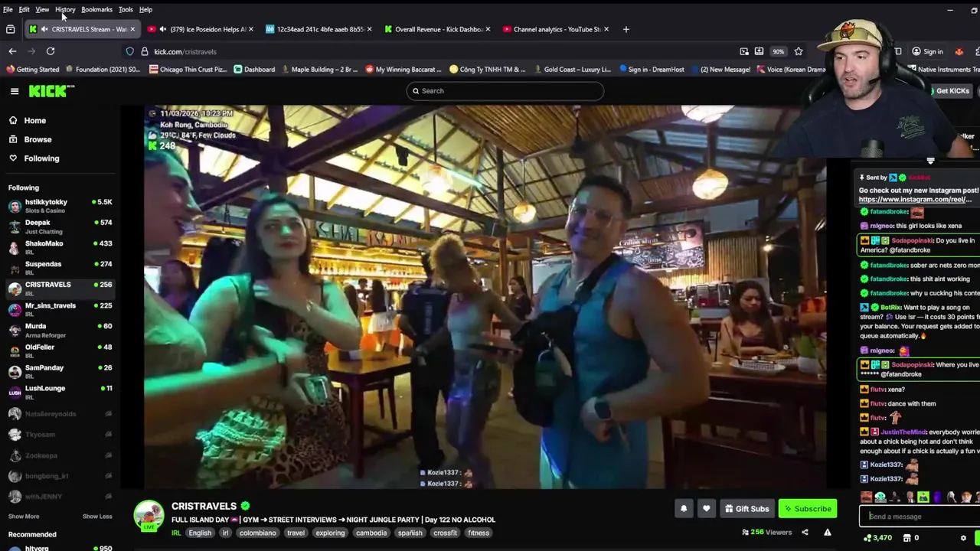Click the Send a message chat field
This screenshot has height=551, width=980.
pos(919,517)
